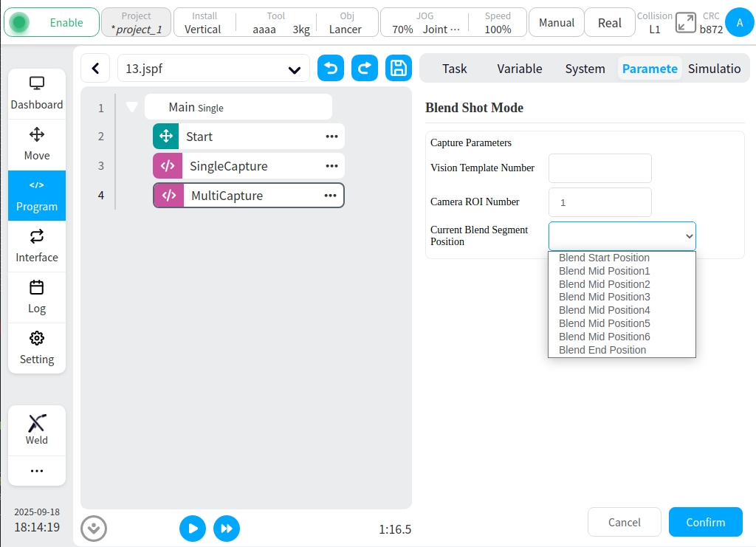Go back using the left chevron
The image size is (756, 547).
pyautogui.click(x=95, y=69)
